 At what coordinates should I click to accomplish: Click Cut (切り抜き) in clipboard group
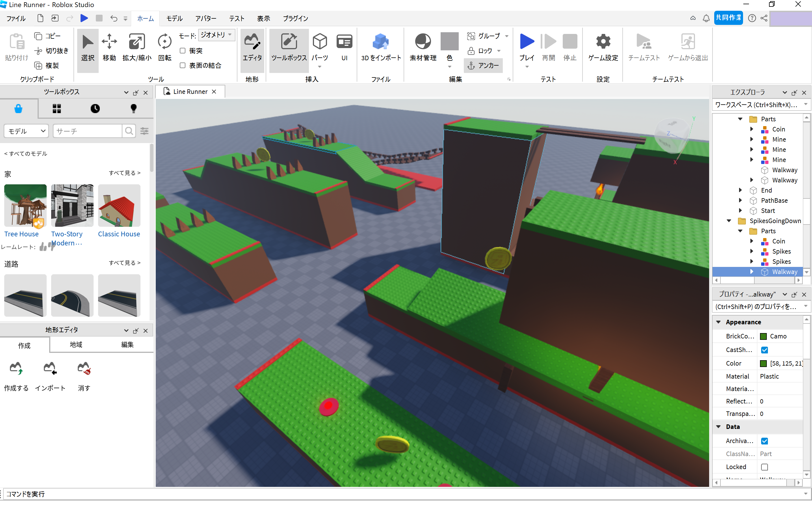tap(52, 51)
